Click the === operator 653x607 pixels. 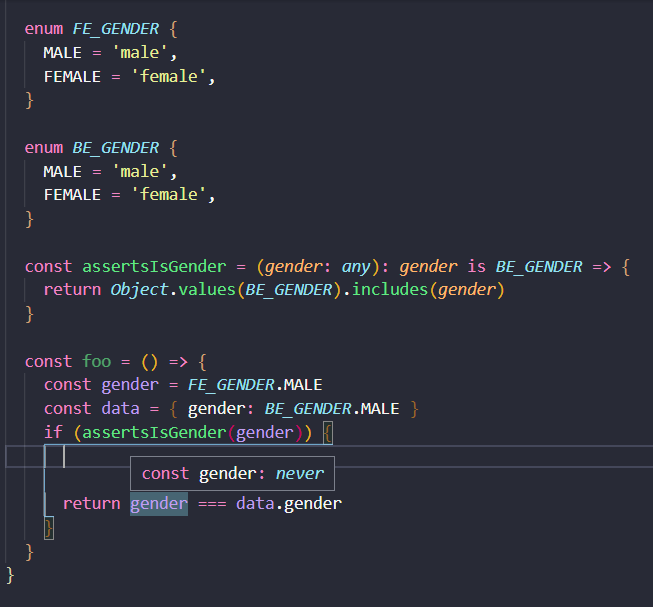point(212,504)
